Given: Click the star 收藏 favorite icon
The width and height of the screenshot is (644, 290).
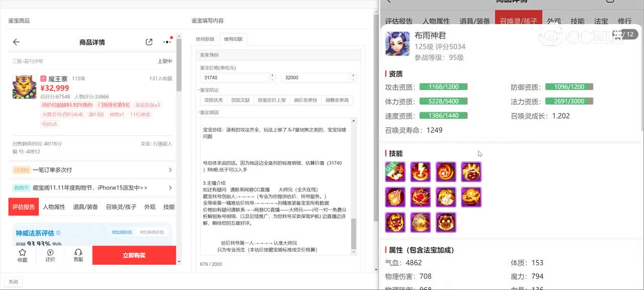Looking at the screenshot, I should (x=22, y=255).
